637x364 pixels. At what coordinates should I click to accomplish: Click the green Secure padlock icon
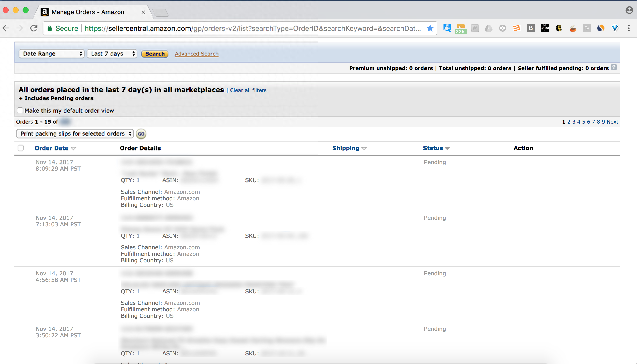50,28
